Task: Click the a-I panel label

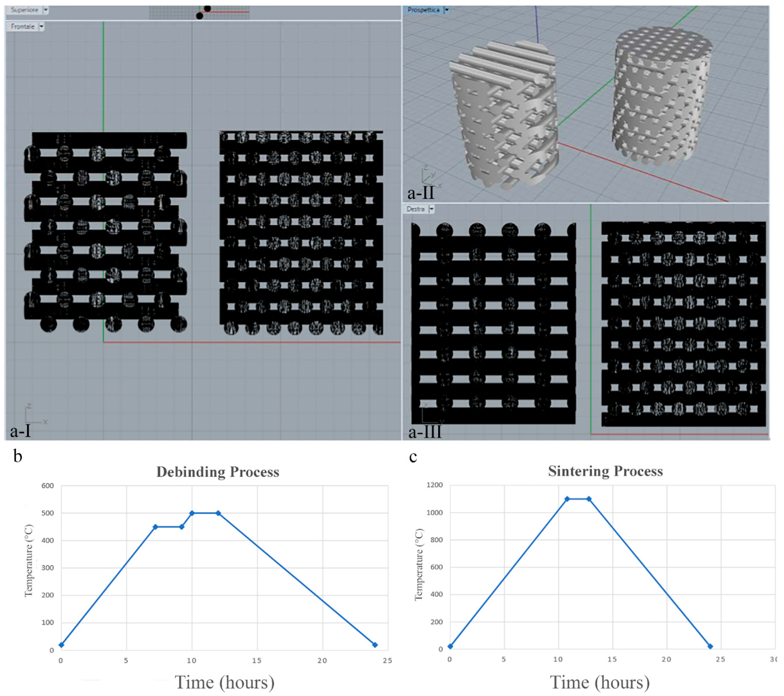Action: 20,431
